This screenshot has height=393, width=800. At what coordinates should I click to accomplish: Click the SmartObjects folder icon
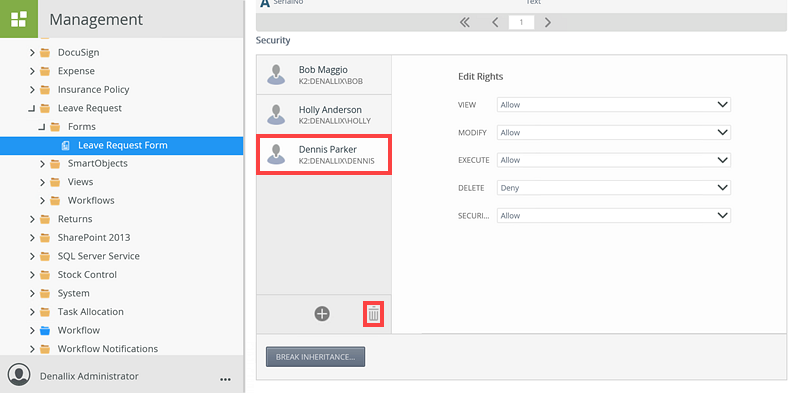pyautogui.click(x=55, y=164)
